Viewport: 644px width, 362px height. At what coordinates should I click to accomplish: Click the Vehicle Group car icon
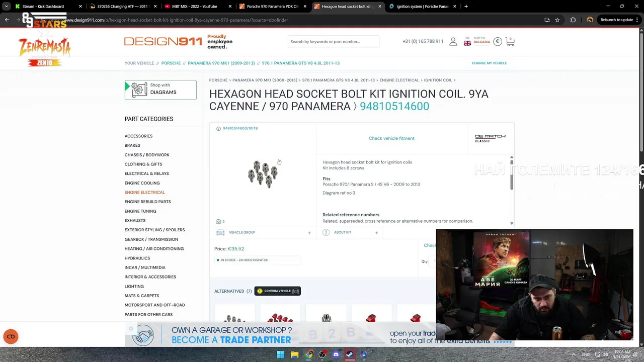pyautogui.click(x=220, y=232)
